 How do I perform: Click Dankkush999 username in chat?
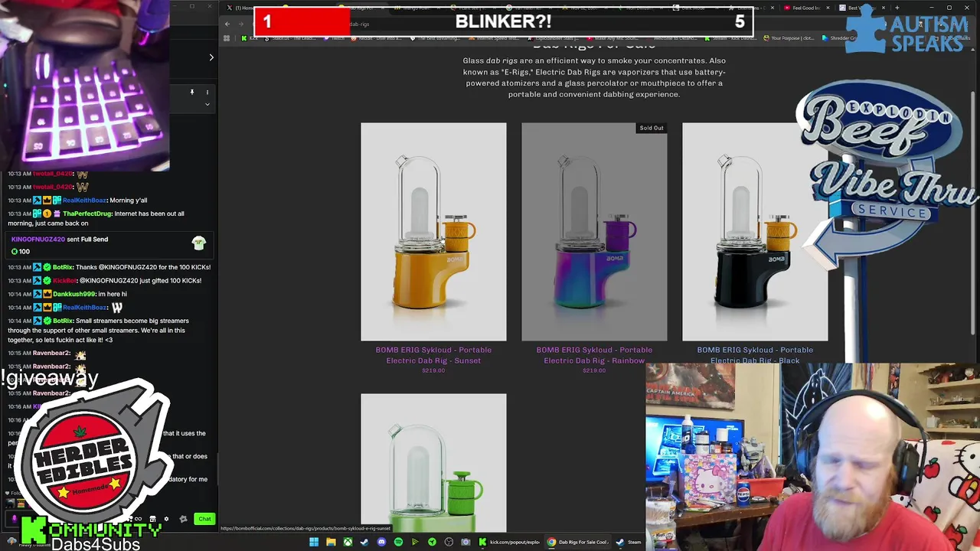(74, 294)
